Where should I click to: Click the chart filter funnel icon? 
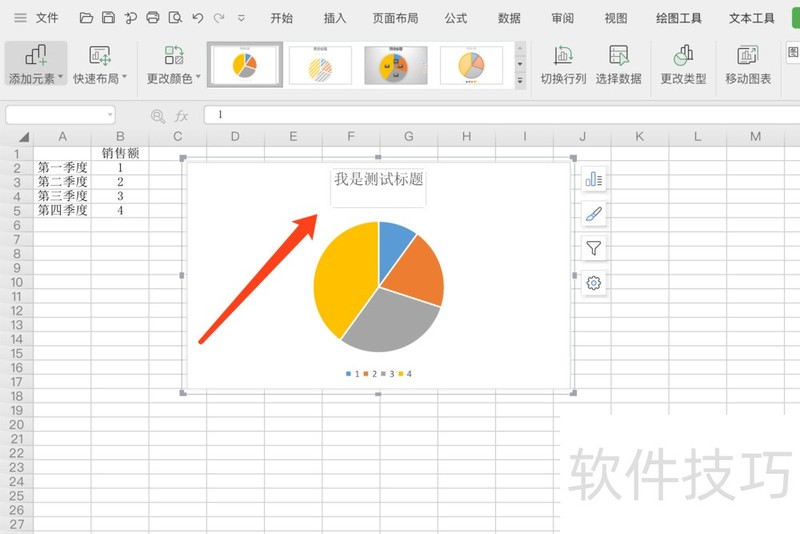pyautogui.click(x=594, y=248)
